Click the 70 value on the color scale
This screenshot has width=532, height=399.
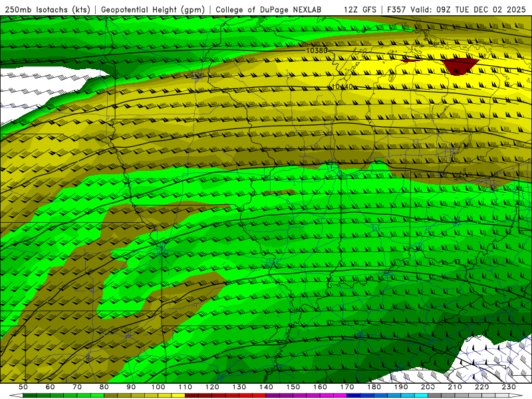tap(77, 387)
